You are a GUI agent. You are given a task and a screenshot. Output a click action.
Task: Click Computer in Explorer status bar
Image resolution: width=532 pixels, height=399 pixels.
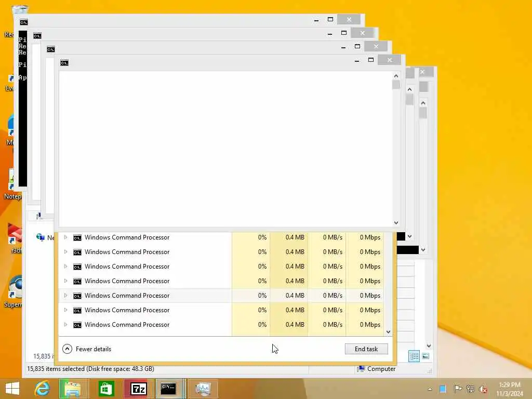pyautogui.click(x=376, y=369)
